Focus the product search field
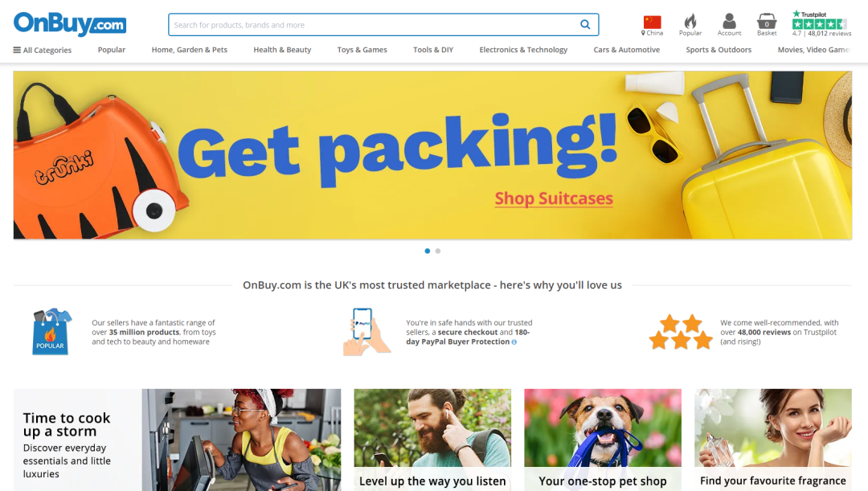The width and height of the screenshot is (868, 491). tap(374, 25)
